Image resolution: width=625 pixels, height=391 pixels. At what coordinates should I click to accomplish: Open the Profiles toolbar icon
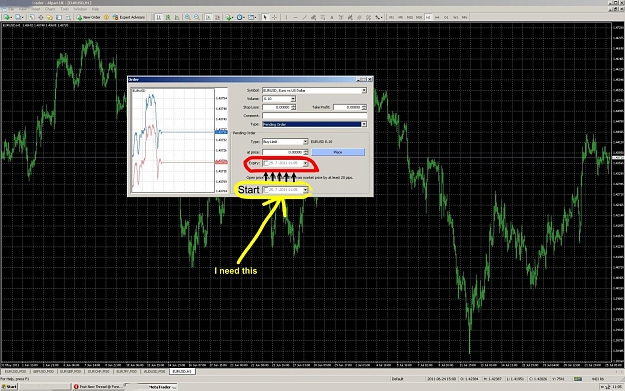click(19, 17)
